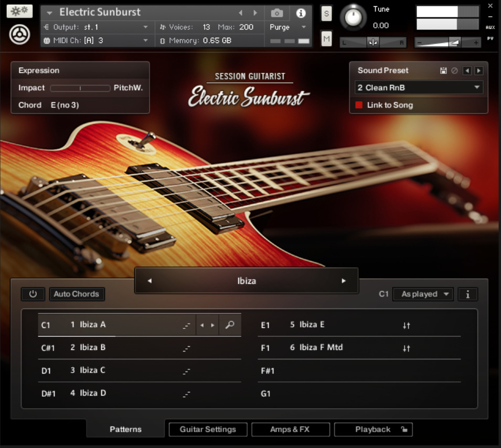Viewport: 501px width, 448px height.
Task: Choose next pattern in the C1 slot
Action: pyautogui.click(x=213, y=325)
